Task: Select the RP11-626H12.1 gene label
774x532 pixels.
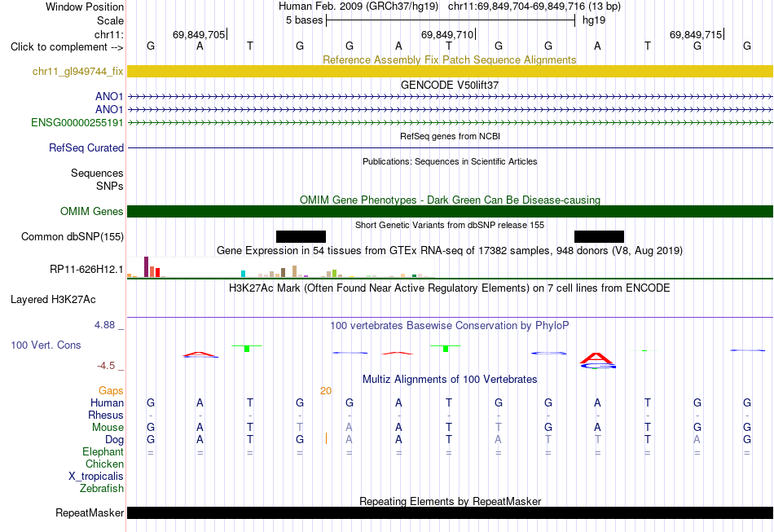Action: click(86, 269)
